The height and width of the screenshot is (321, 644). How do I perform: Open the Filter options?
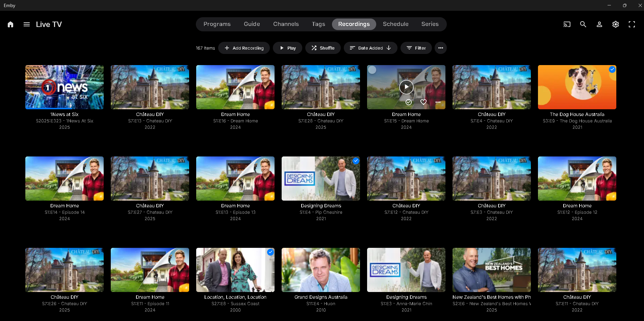coord(416,48)
